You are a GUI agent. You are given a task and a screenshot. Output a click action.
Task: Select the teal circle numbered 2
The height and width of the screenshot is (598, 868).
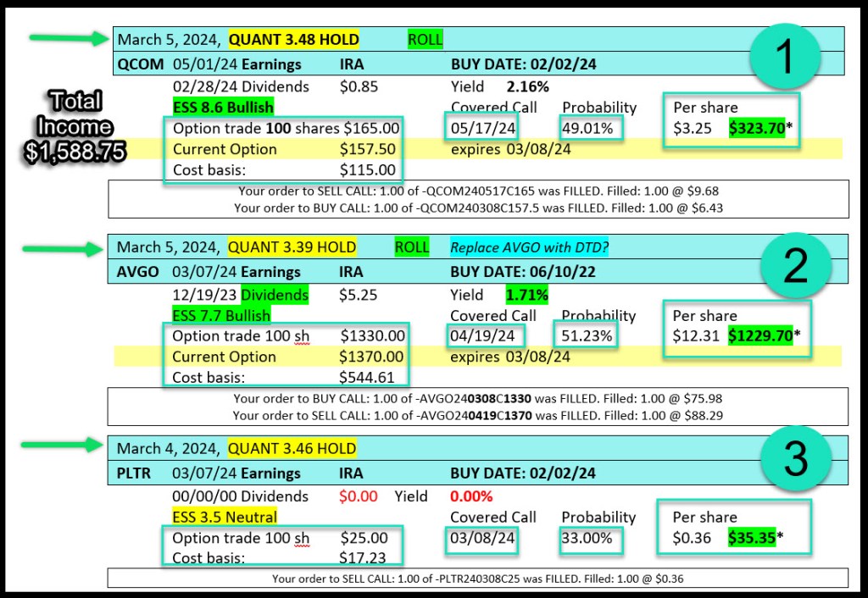(x=793, y=265)
